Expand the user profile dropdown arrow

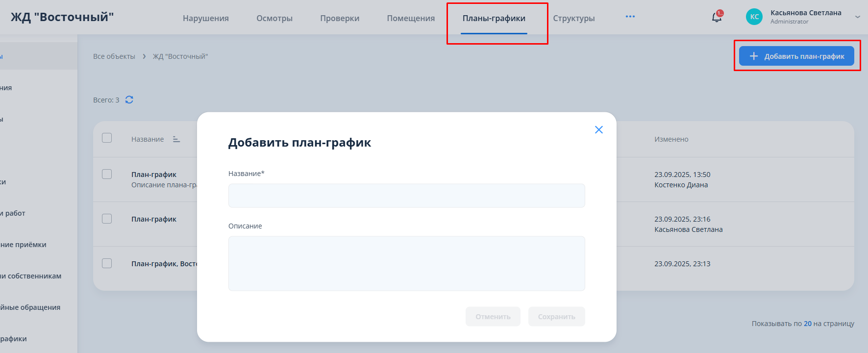[857, 17]
